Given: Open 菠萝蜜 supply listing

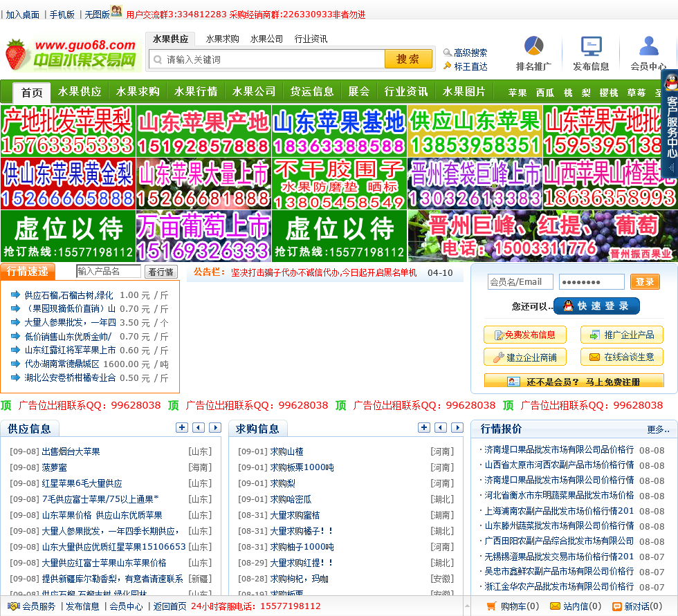Looking at the screenshot, I should coord(55,467).
